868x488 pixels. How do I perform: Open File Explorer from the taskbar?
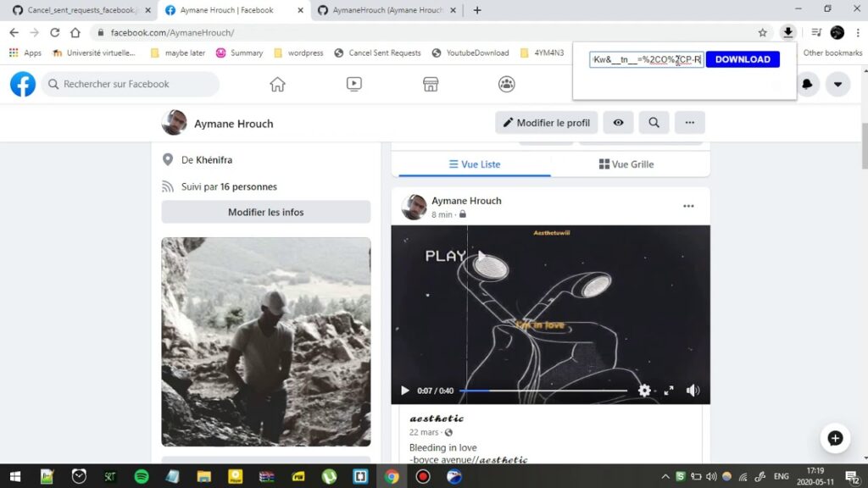coord(203,476)
